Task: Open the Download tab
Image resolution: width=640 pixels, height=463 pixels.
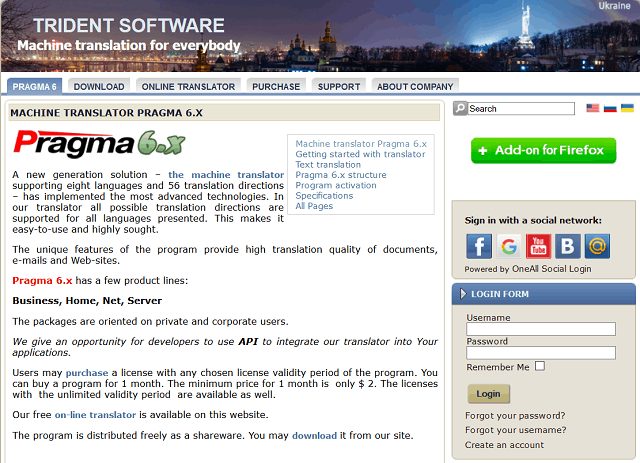Action: click(x=99, y=87)
